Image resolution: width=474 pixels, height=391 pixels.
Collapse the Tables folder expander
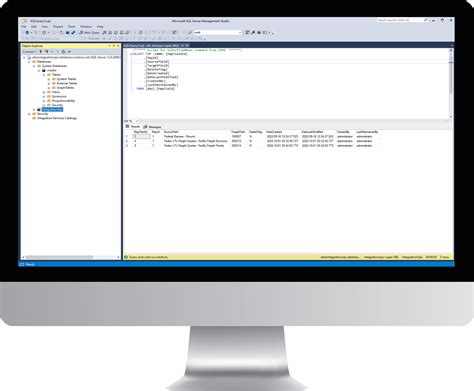pyautogui.click(x=44, y=75)
